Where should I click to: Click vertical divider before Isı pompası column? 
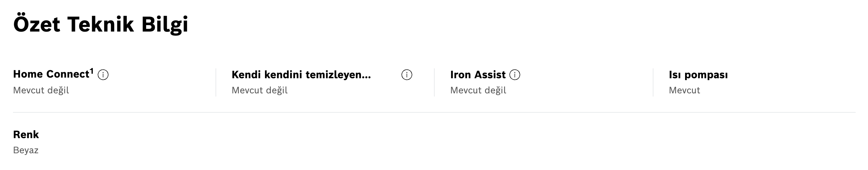pyautogui.click(x=653, y=82)
